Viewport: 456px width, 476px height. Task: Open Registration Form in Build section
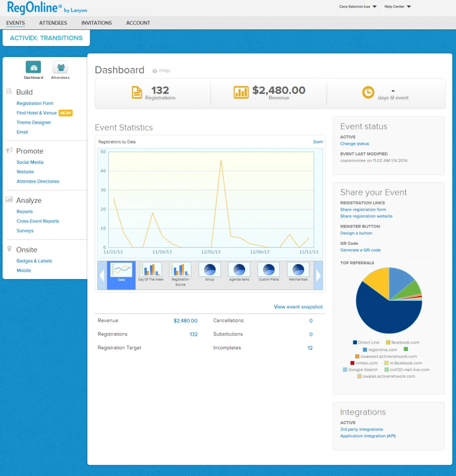click(x=35, y=103)
